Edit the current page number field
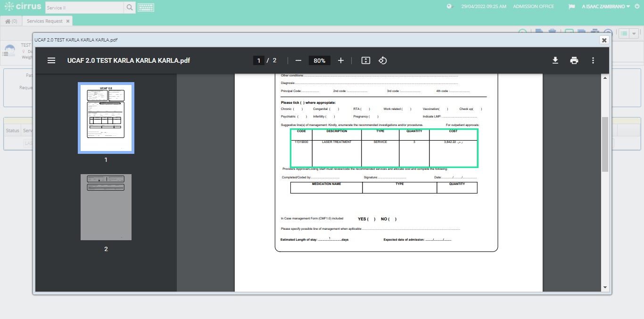 [x=258, y=60]
